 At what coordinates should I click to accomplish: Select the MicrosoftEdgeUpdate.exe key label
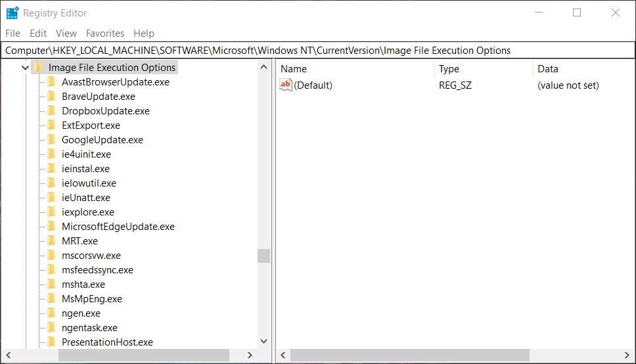click(118, 227)
